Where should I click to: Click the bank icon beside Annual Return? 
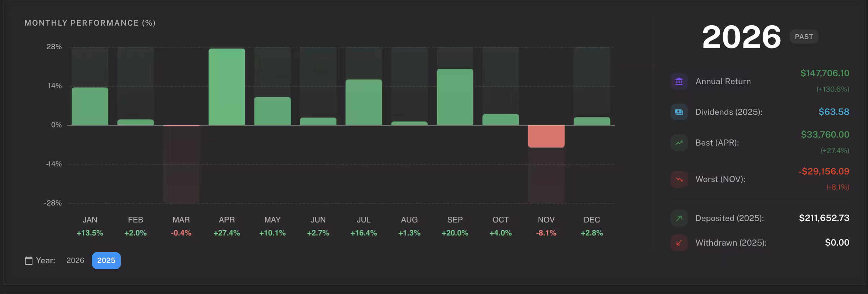pos(679,81)
